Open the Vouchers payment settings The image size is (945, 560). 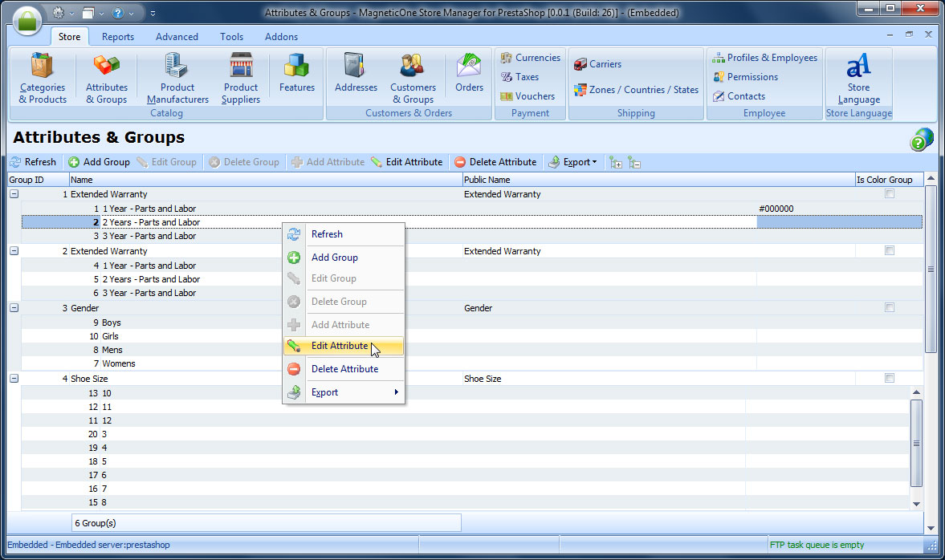click(x=527, y=96)
